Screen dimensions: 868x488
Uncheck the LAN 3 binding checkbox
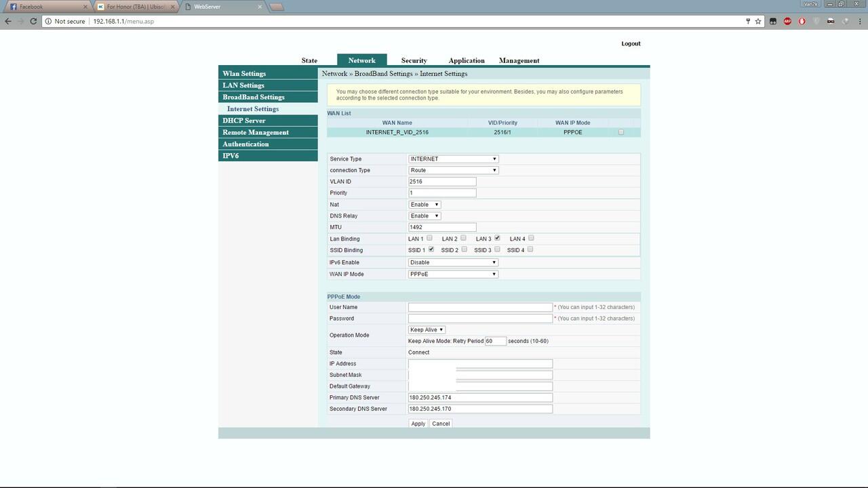[497, 238]
